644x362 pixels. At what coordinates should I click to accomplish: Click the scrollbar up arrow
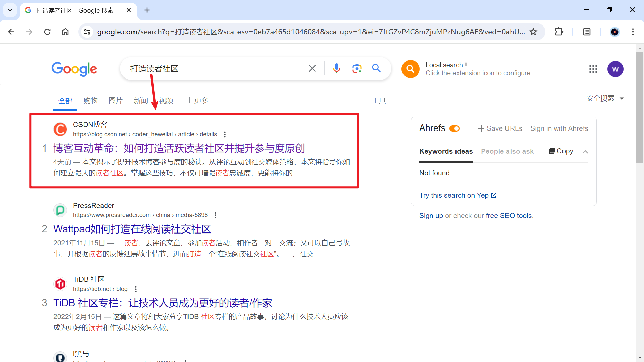click(640, 48)
